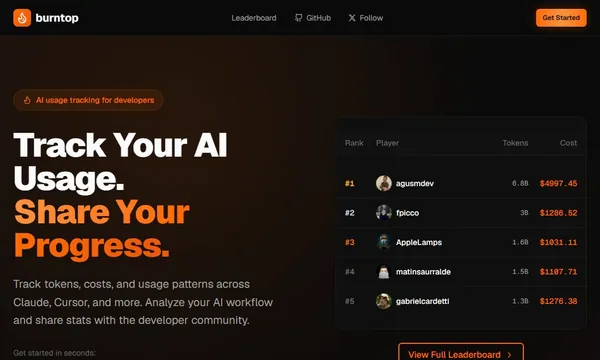
Task: Click 'Share Your Progress.' orange headline
Action: pyautogui.click(x=102, y=229)
